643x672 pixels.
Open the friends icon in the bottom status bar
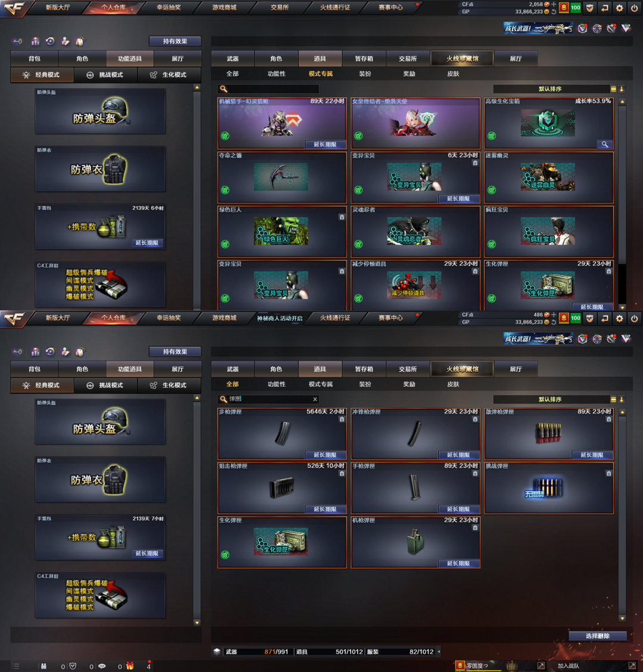point(43,666)
